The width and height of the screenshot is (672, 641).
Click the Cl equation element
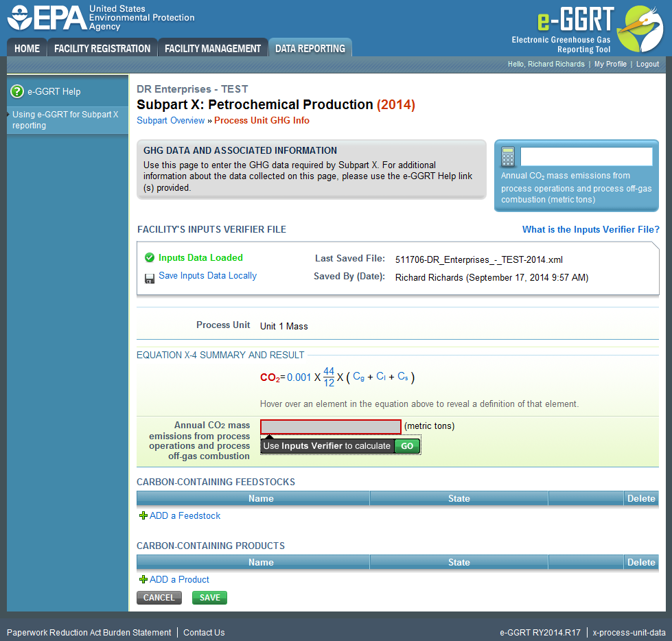(381, 377)
